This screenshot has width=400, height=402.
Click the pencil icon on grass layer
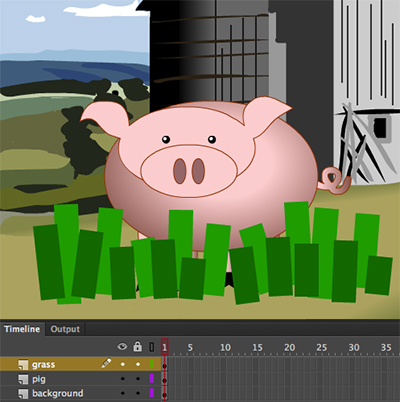[x=106, y=363]
